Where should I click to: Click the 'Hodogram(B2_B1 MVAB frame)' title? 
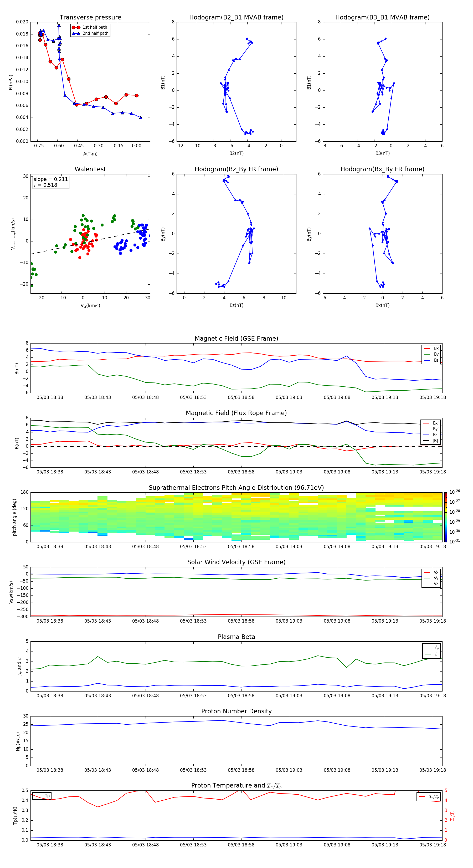click(x=236, y=18)
